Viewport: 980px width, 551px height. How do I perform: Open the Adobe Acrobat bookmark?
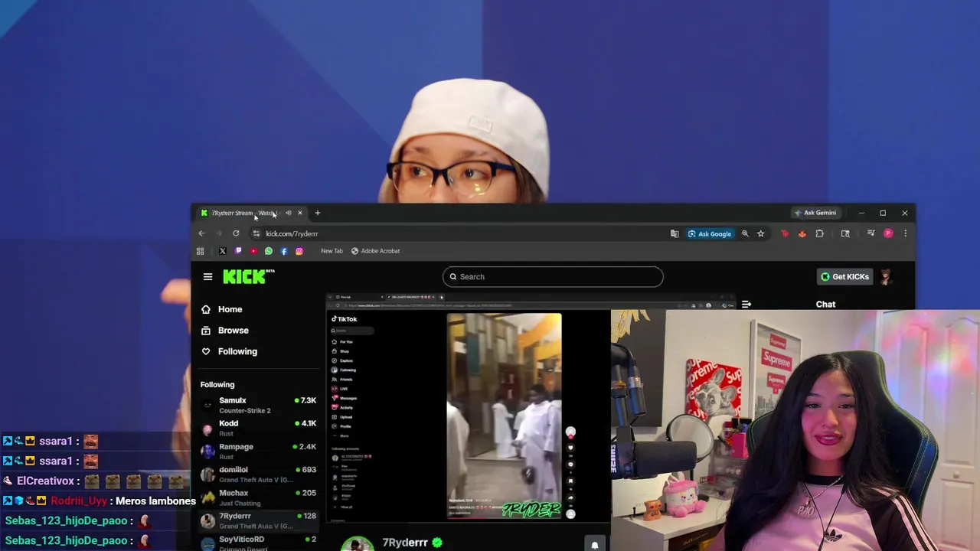pyautogui.click(x=375, y=251)
